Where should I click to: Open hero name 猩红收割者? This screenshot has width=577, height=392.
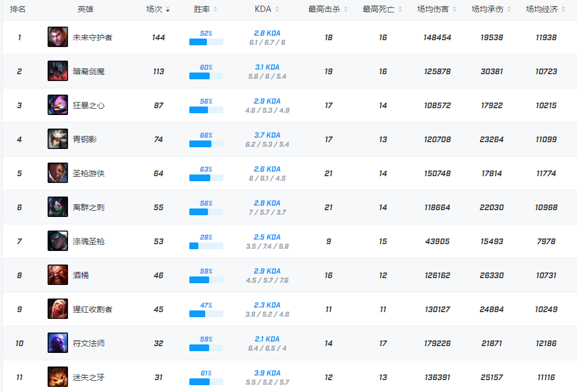tap(92, 309)
